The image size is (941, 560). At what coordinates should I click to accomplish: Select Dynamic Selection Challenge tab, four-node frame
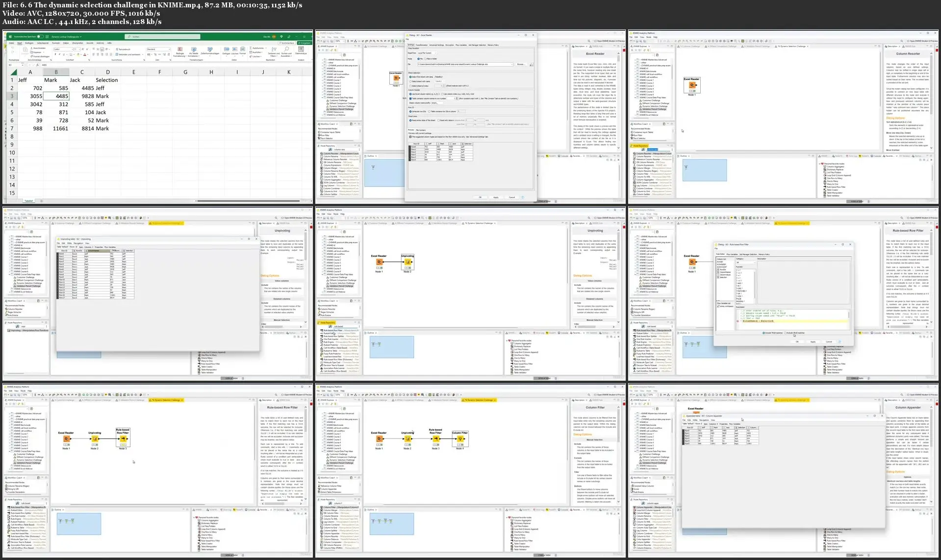(x=479, y=400)
